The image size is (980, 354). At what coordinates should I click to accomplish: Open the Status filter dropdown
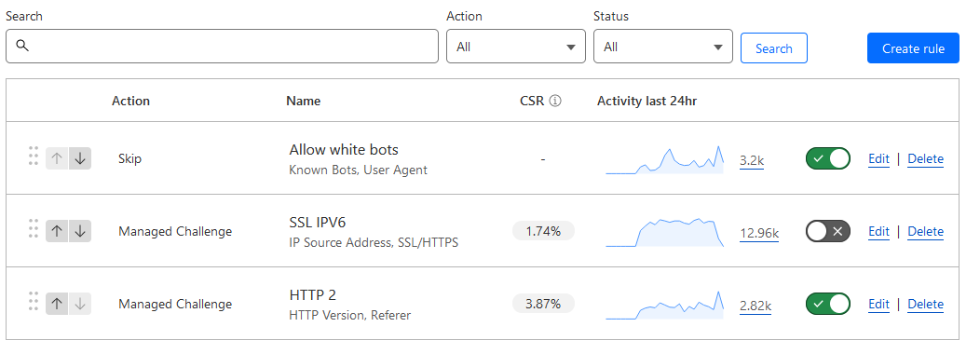coord(663,47)
